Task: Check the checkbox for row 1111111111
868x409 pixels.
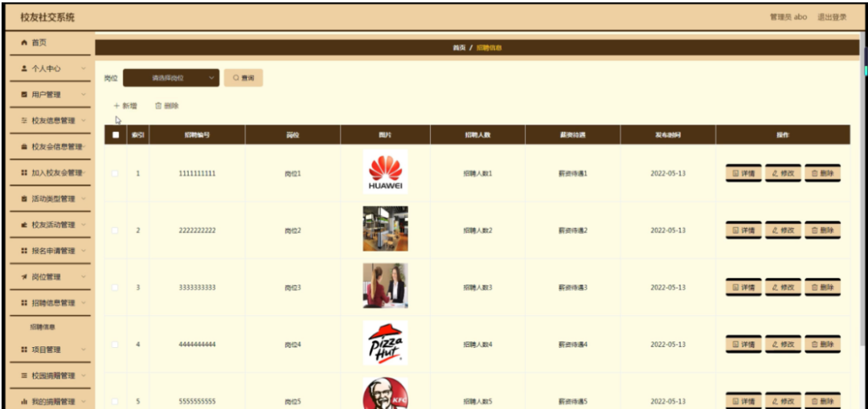Action: coord(115,174)
